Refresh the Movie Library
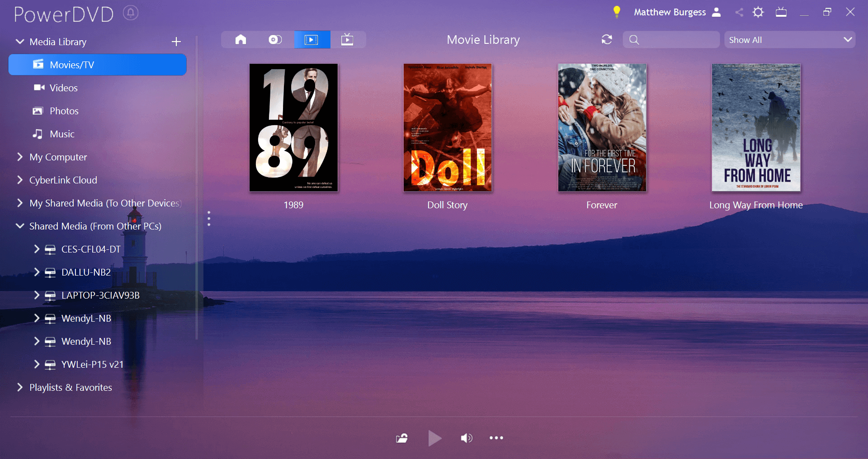The height and width of the screenshot is (459, 868). pyautogui.click(x=607, y=40)
